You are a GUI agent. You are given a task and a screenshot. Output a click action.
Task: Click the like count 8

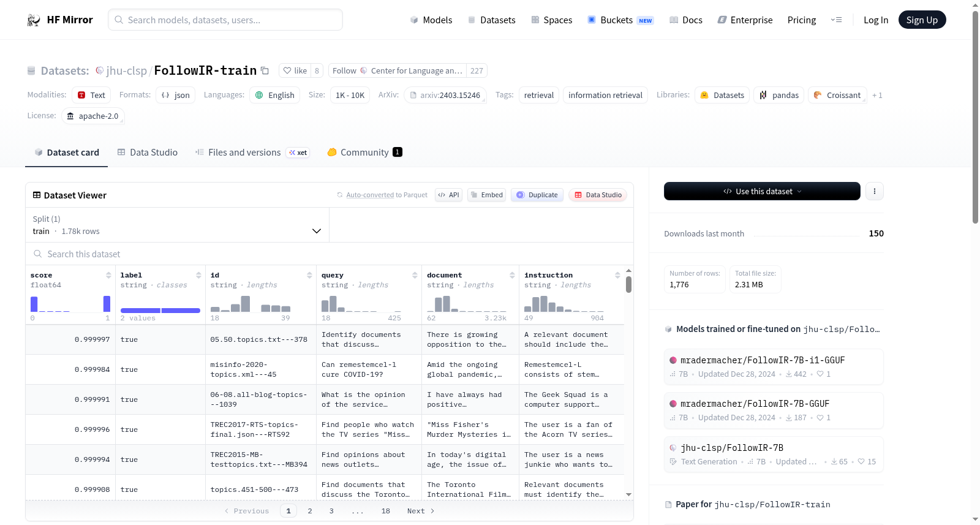coord(317,70)
